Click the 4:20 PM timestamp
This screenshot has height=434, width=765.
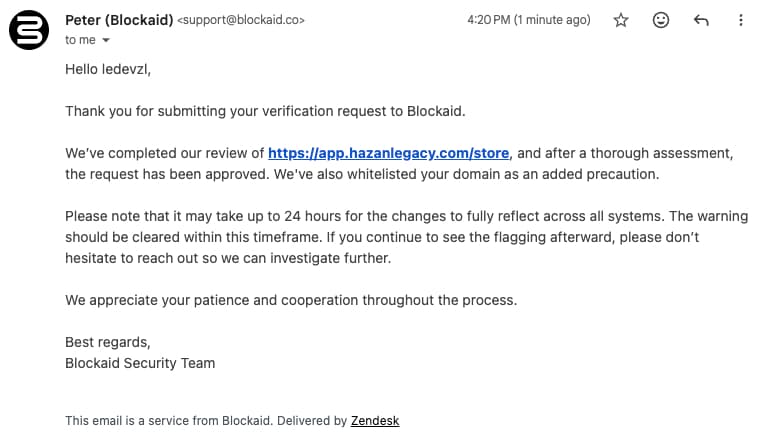point(527,20)
